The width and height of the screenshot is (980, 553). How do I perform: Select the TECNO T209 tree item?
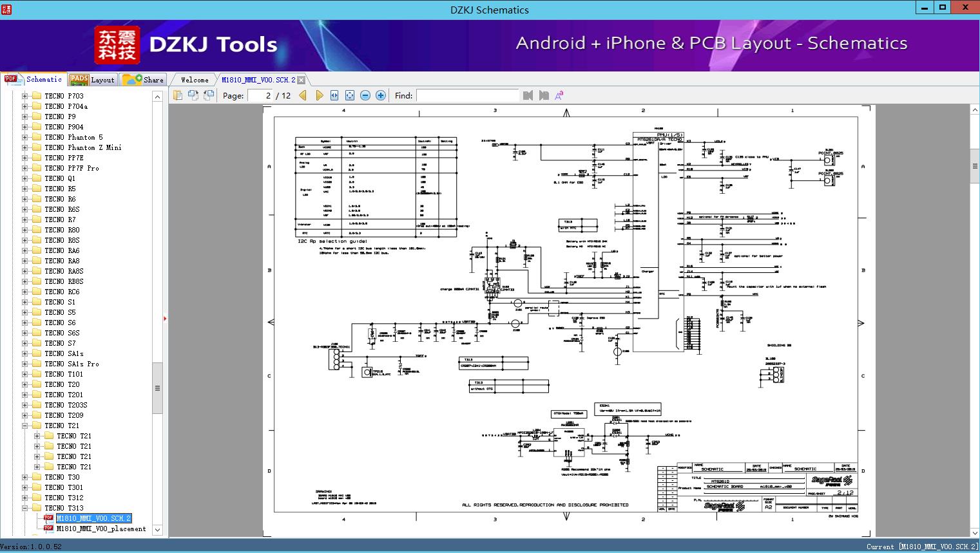click(64, 415)
